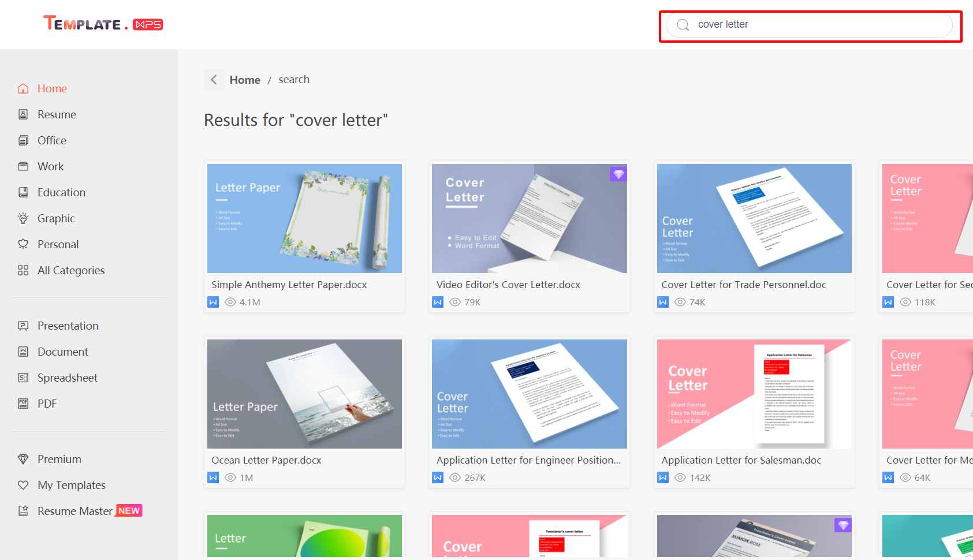Open the Video Editor's Cover Letter thumbnail
Screen dimensions: 973x560
click(530, 218)
